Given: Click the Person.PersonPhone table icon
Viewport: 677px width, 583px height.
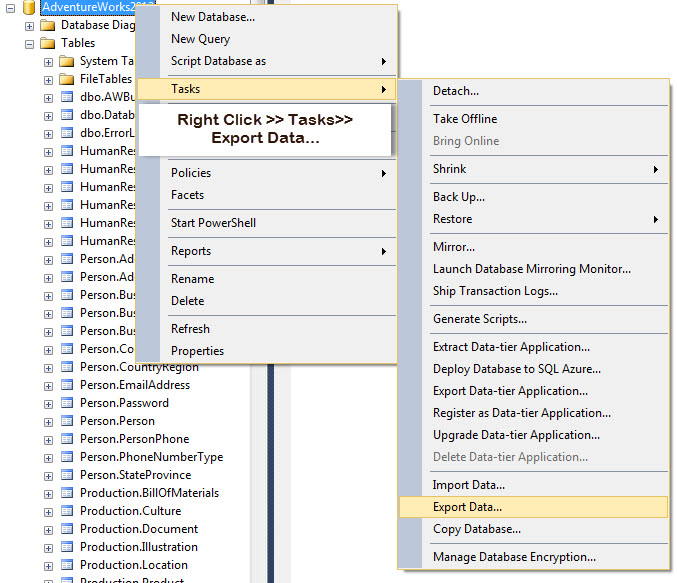Looking at the screenshot, I should tap(67, 439).
